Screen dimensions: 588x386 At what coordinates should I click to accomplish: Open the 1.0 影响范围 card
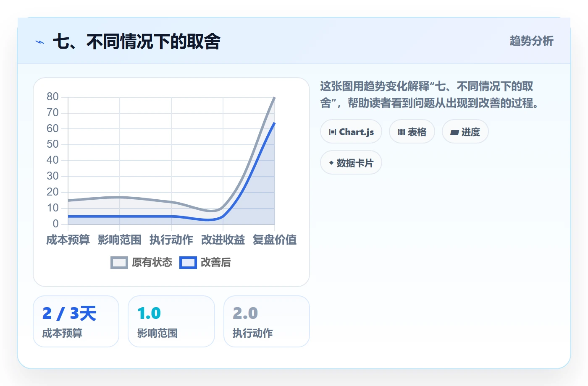[x=171, y=321]
